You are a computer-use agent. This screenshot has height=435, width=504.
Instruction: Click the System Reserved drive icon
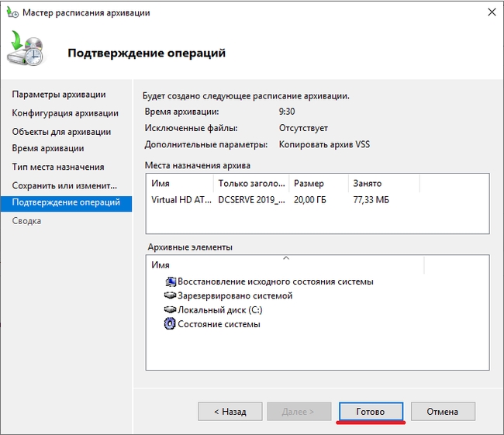(x=171, y=295)
